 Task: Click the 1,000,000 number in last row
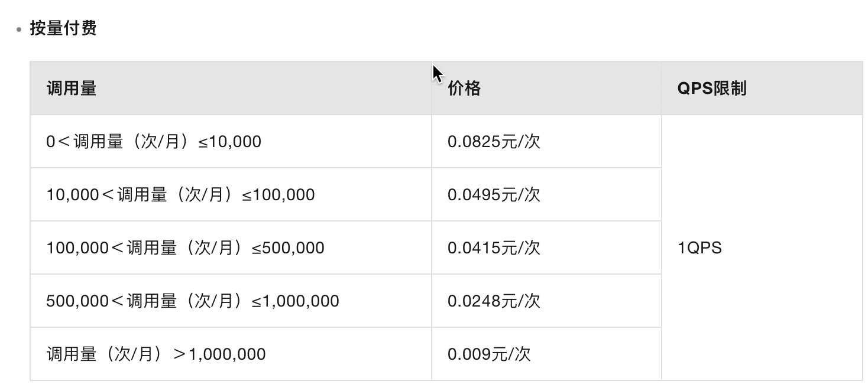coord(227,354)
